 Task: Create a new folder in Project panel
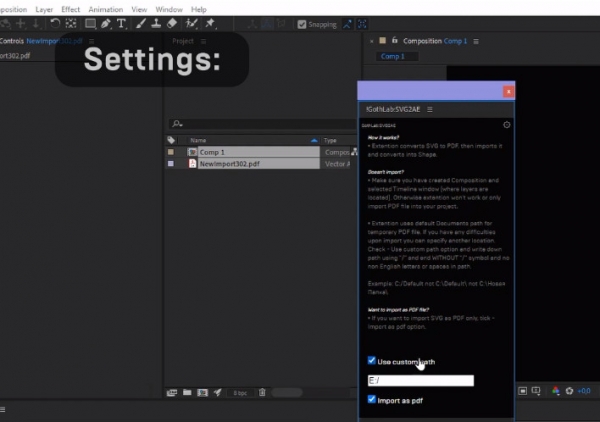[186, 392]
